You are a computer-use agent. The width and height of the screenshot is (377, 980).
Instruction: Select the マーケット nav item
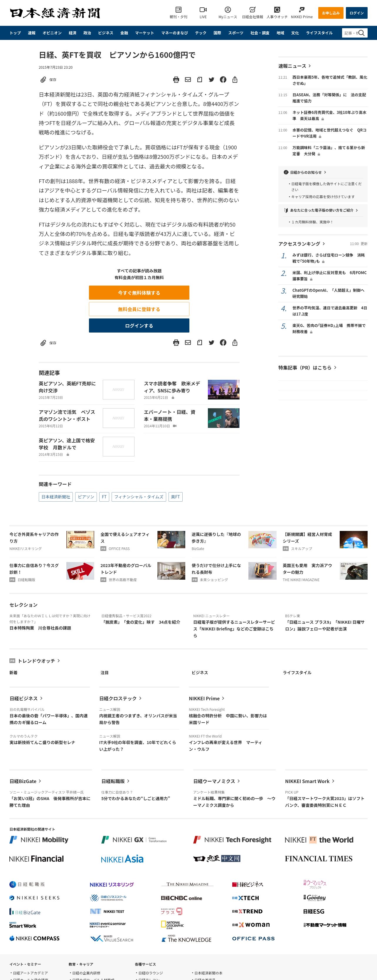(144, 33)
